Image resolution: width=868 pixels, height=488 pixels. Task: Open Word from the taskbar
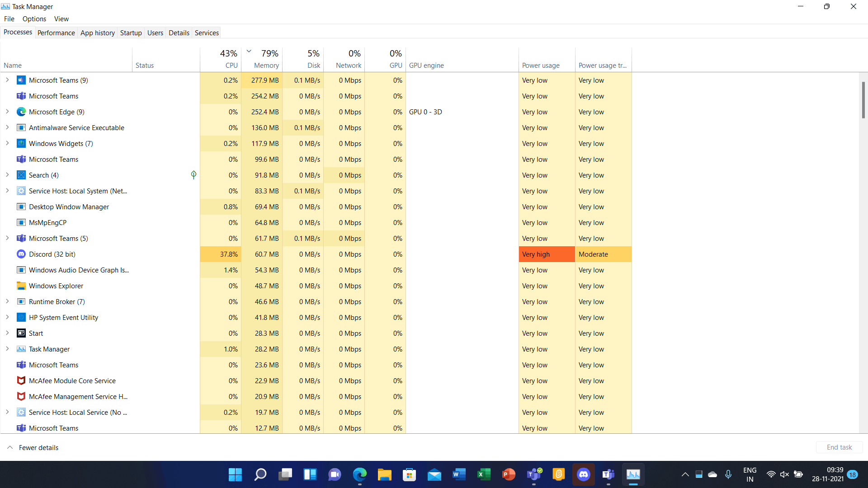click(459, 474)
